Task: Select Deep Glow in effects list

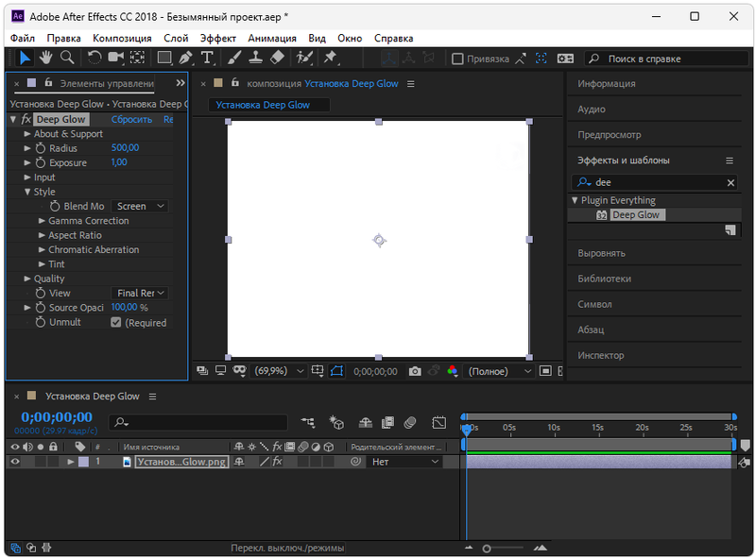Action: tap(635, 215)
